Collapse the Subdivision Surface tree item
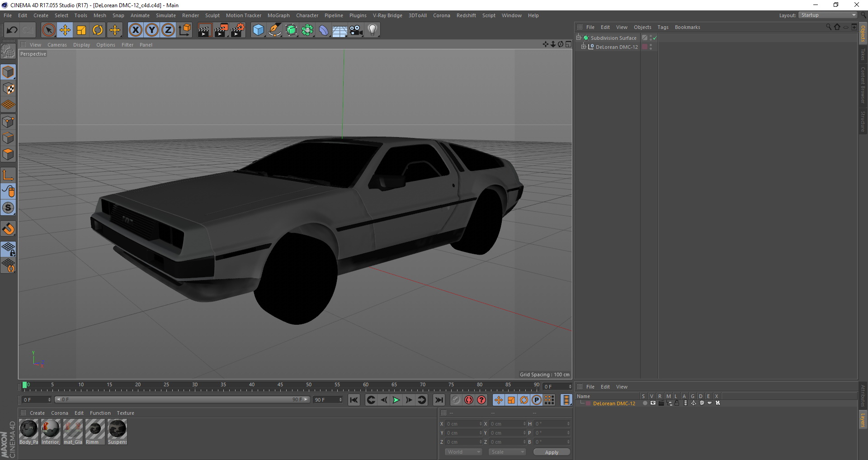The width and height of the screenshot is (868, 460). (578, 38)
